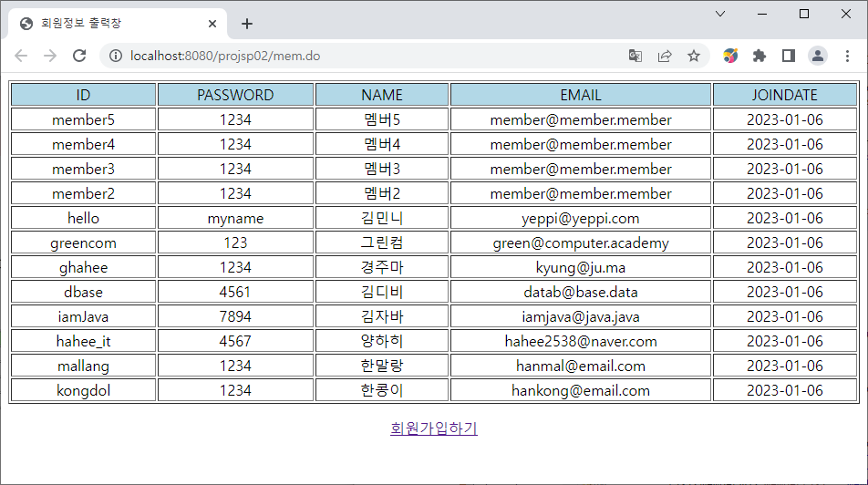The image size is (868, 485).
Task: Click the name cell 멤버2
Action: pos(382,193)
